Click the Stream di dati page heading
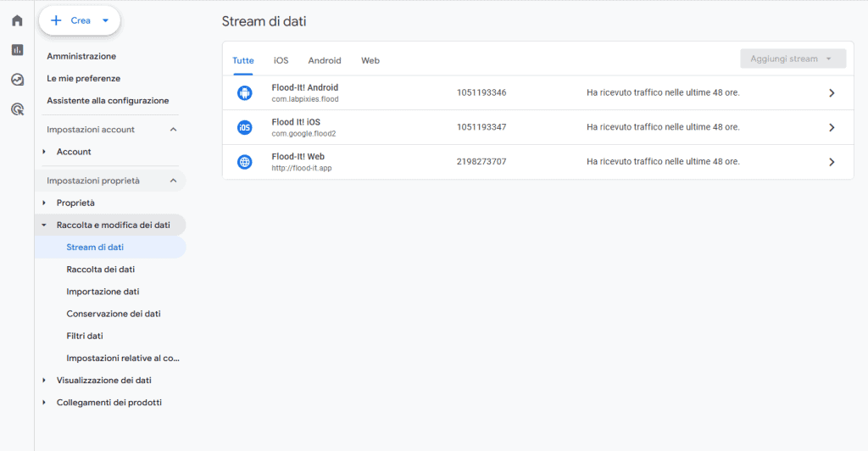This screenshot has height=451, width=868. (x=264, y=21)
